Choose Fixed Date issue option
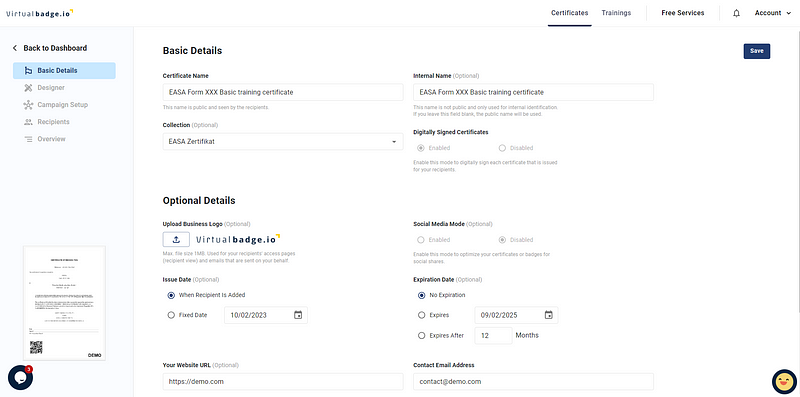 tap(171, 315)
